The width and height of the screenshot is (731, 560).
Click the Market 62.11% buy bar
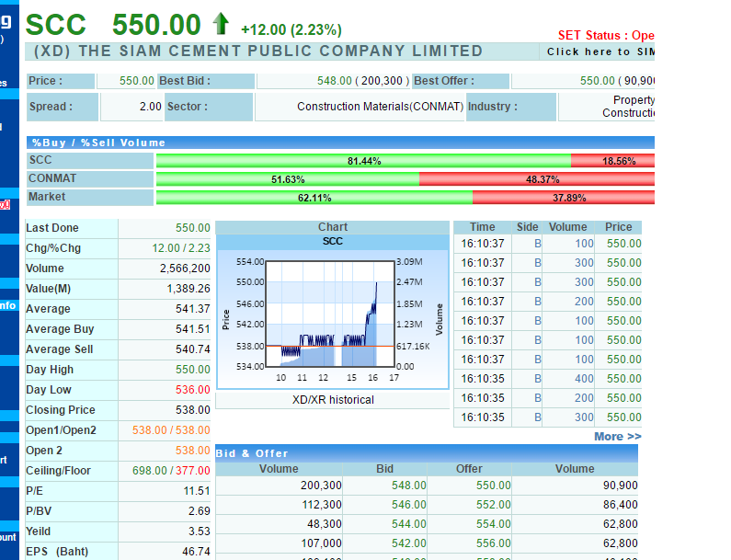[314, 198]
